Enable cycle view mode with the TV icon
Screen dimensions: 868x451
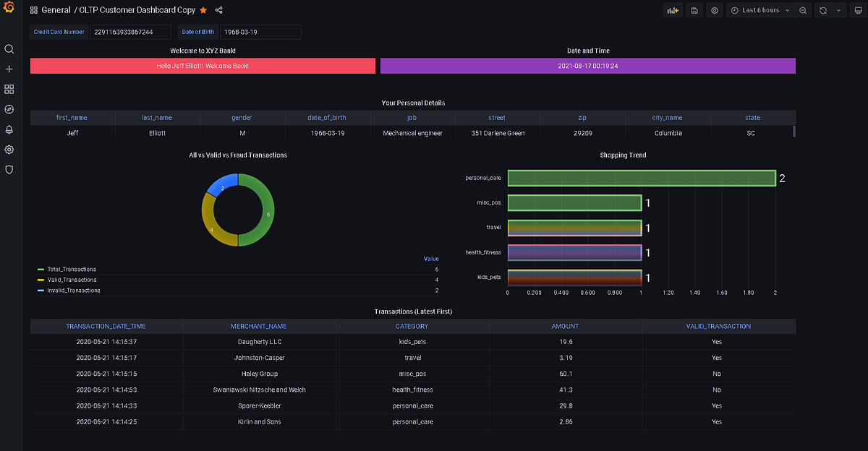857,10
